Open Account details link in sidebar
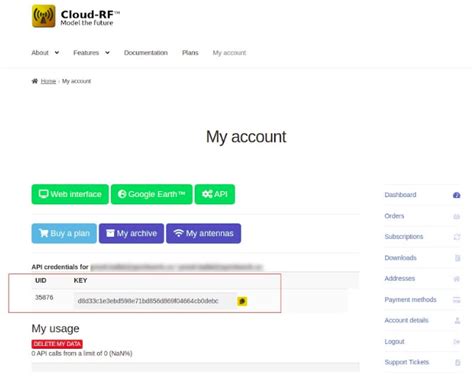The image size is (474, 376). click(x=406, y=320)
